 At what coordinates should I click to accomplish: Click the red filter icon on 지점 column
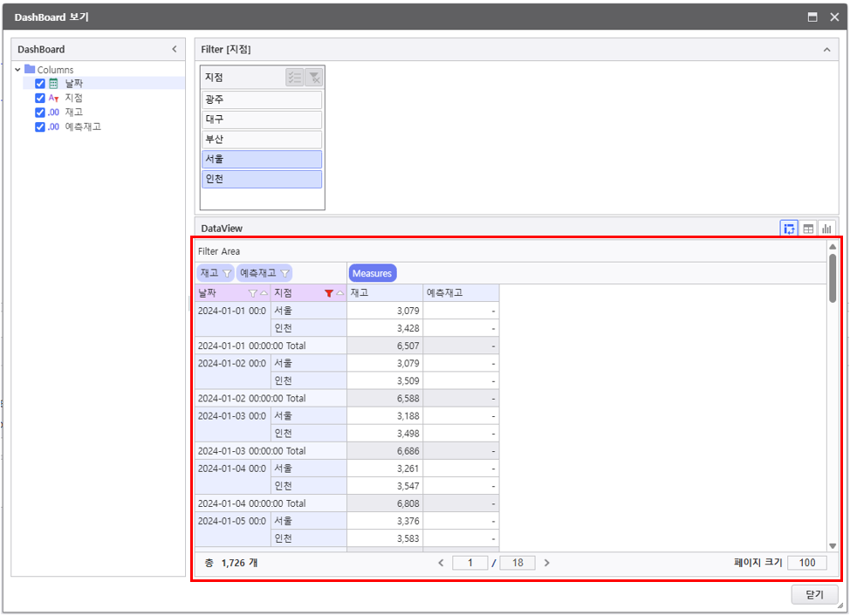pos(328,294)
